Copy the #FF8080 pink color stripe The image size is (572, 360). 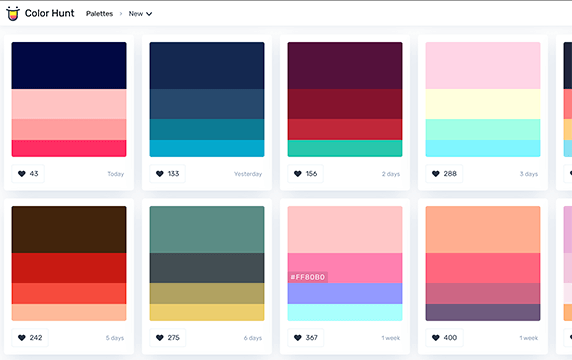coord(345,268)
